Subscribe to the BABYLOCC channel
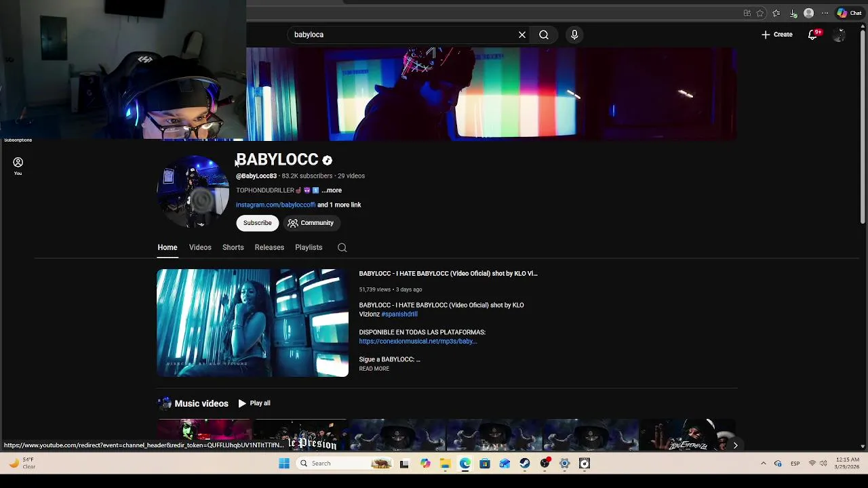This screenshot has width=868, height=488. point(258,223)
